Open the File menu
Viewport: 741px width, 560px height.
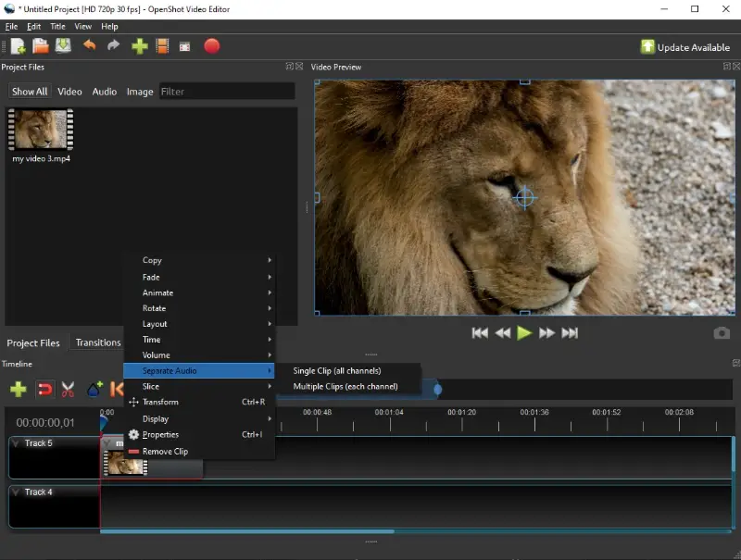(x=11, y=27)
